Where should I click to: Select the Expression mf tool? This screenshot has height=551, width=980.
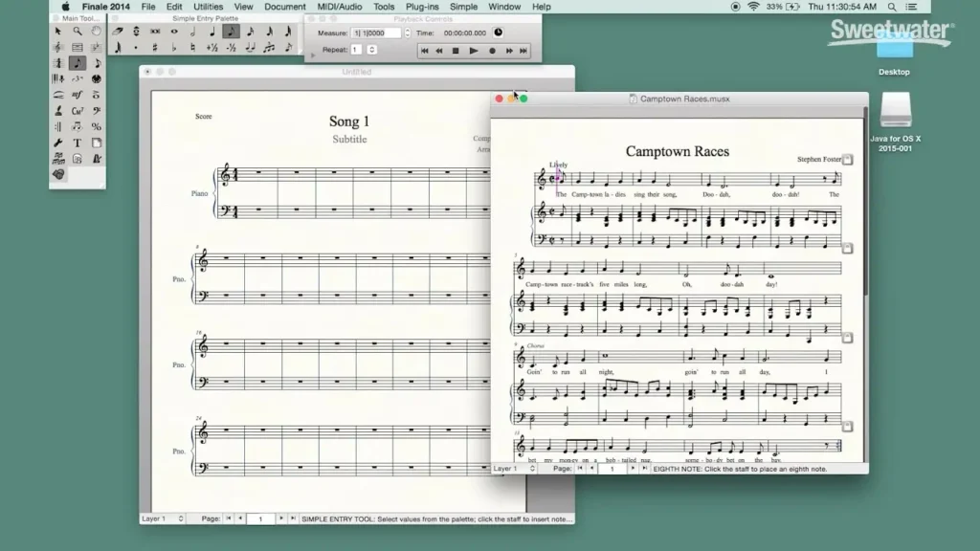(77, 95)
